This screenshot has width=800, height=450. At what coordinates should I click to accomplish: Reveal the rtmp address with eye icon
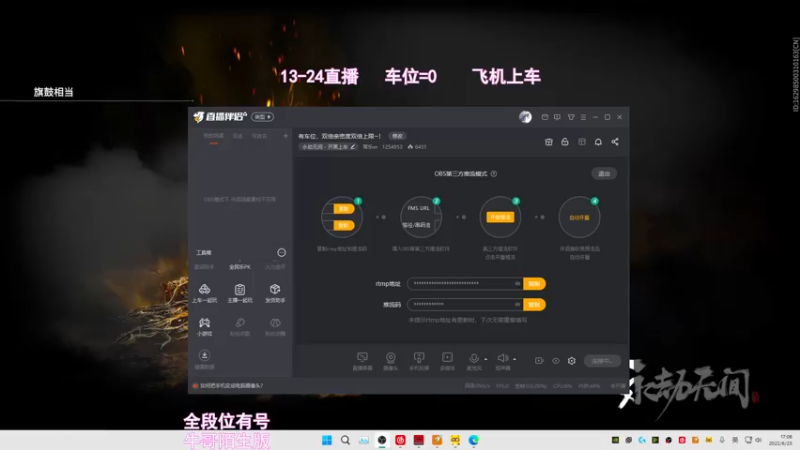tap(517, 284)
